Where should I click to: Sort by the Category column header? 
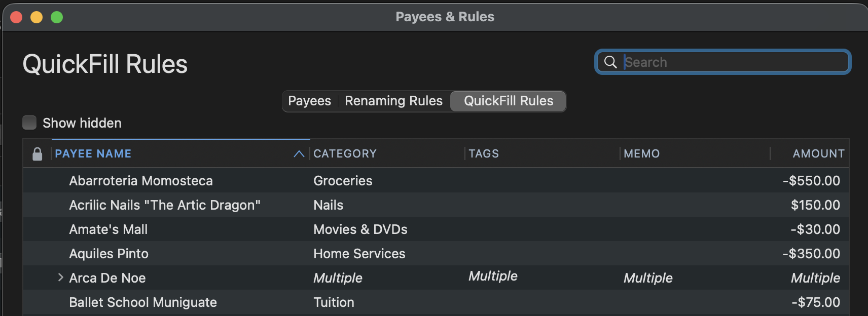[x=345, y=153]
